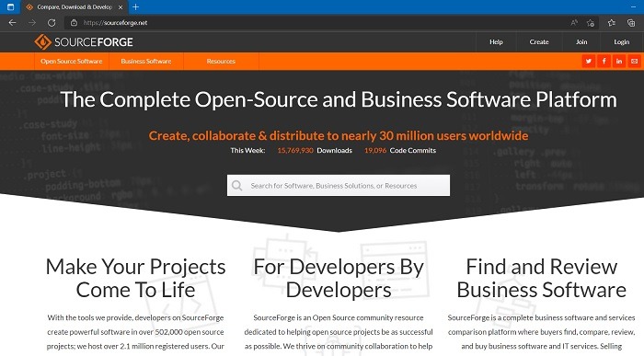Screen dimensions: 644x356
Task: Click the Join link in header
Action: (x=581, y=42)
